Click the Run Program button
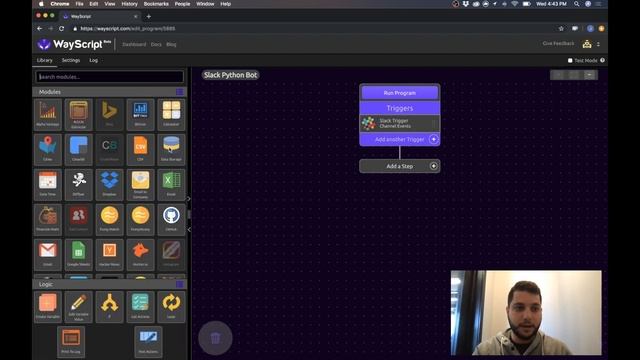 (400, 93)
